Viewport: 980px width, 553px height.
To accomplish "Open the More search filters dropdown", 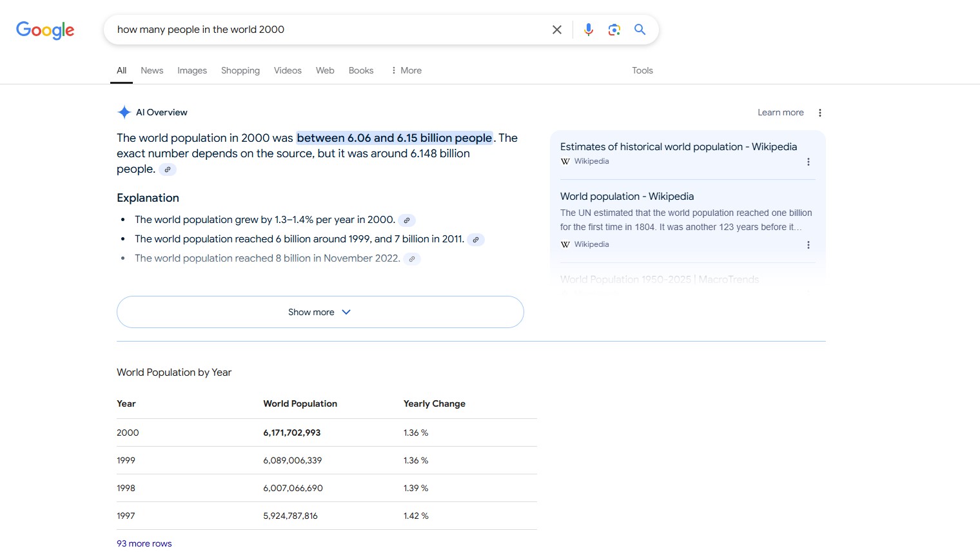I will click(x=406, y=70).
